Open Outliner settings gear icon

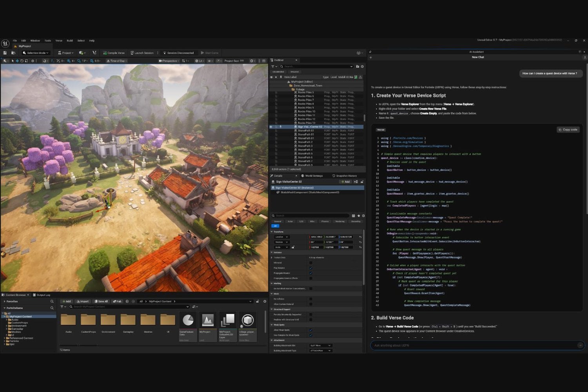tap(362, 67)
